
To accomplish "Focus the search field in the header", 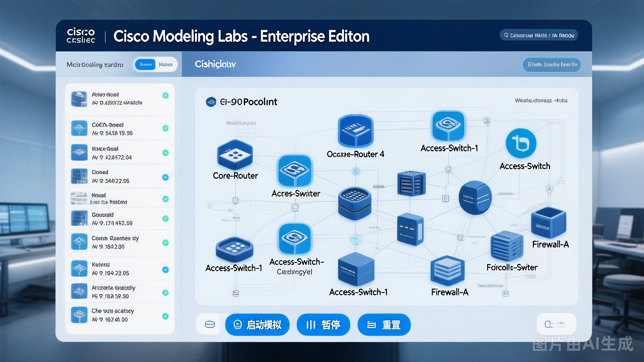I will pos(539,35).
